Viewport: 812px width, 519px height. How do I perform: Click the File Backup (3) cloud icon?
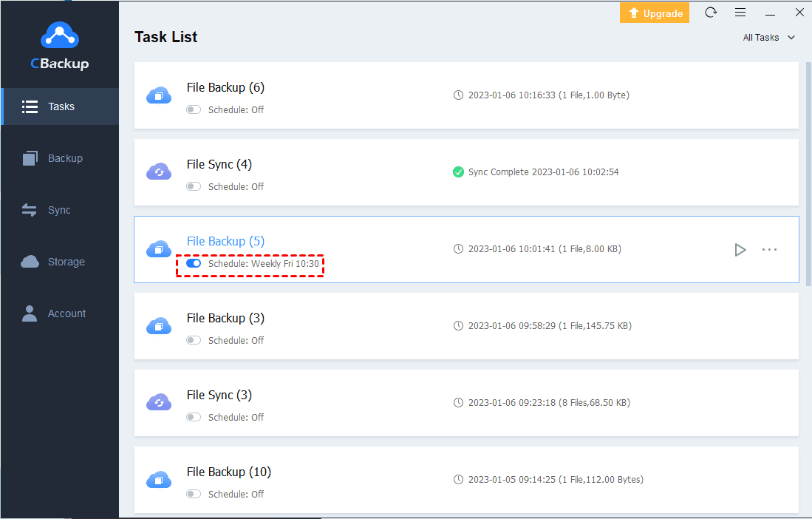159,326
